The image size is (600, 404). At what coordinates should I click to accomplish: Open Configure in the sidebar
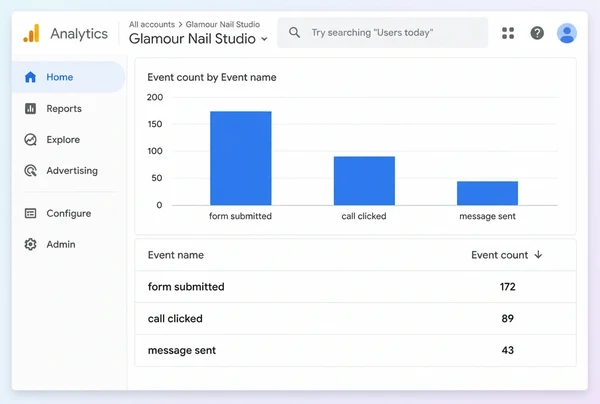[x=68, y=213]
